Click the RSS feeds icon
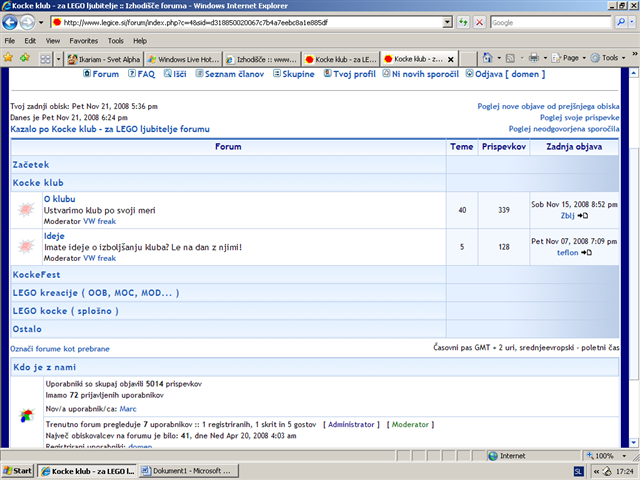Image resolution: width=640 pixels, height=480 pixels. pyautogui.click(x=510, y=58)
